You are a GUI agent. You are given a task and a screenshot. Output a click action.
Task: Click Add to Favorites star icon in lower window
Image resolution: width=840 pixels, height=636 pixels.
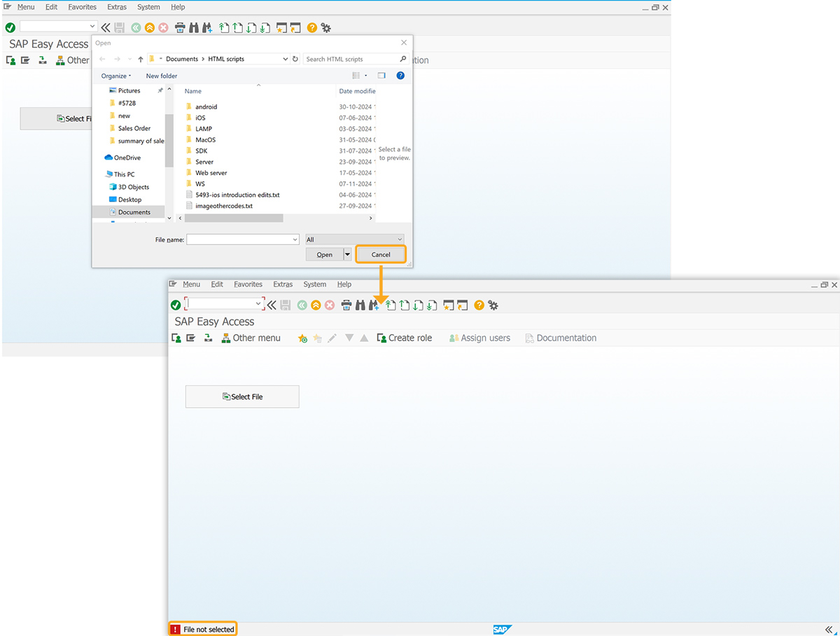(302, 338)
